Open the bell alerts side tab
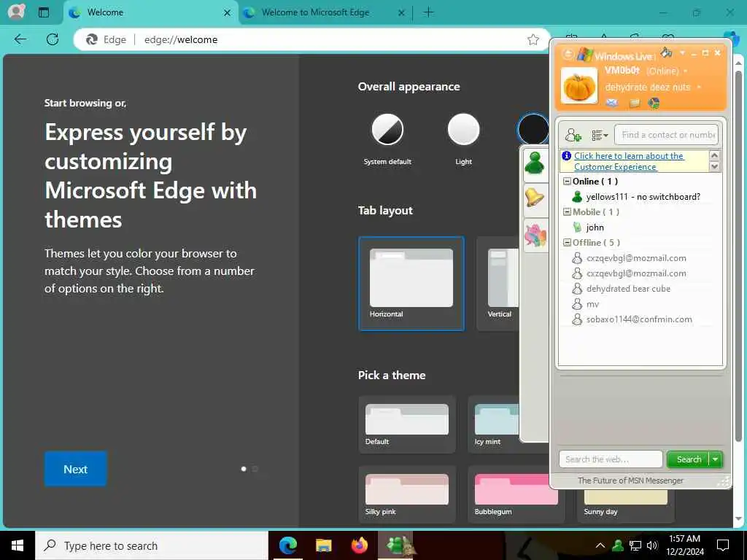 (x=535, y=198)
